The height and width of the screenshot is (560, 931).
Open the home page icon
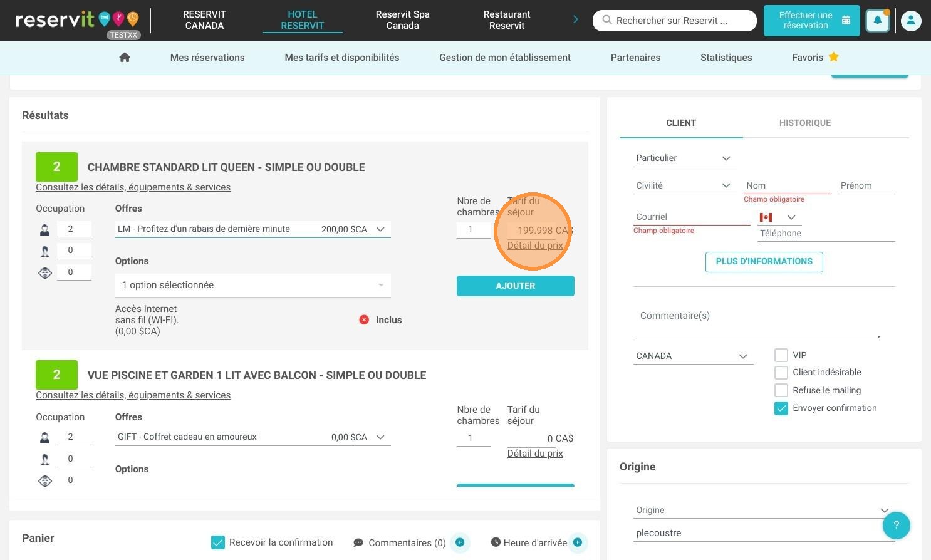pyautogui.click(x=125, y=58)
